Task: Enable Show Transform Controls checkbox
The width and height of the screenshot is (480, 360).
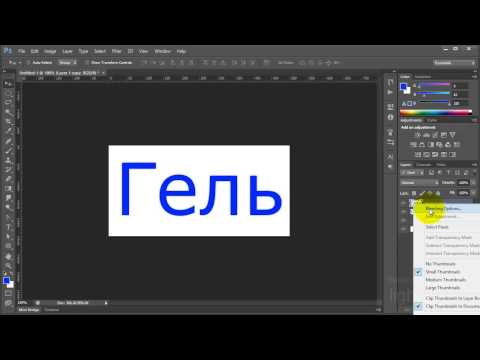Action: (x=87, y=63)
